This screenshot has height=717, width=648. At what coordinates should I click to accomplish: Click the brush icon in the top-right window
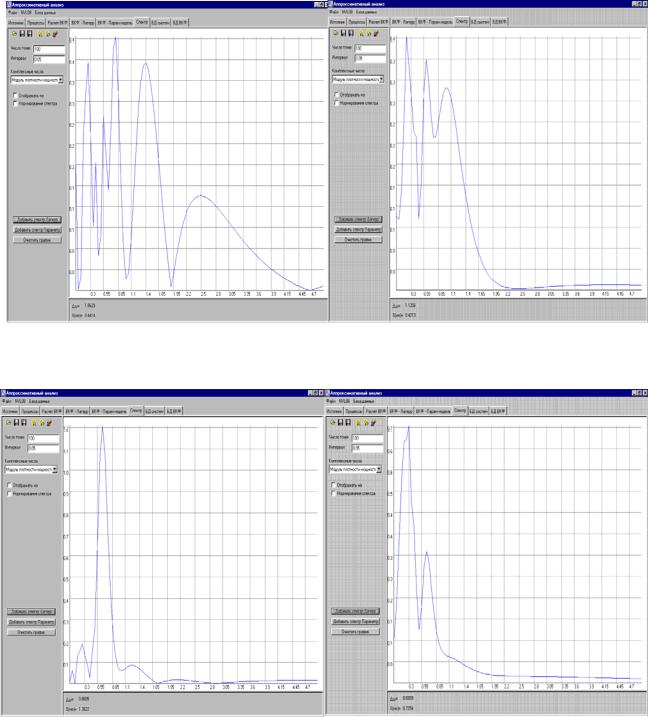coord(376,33)
